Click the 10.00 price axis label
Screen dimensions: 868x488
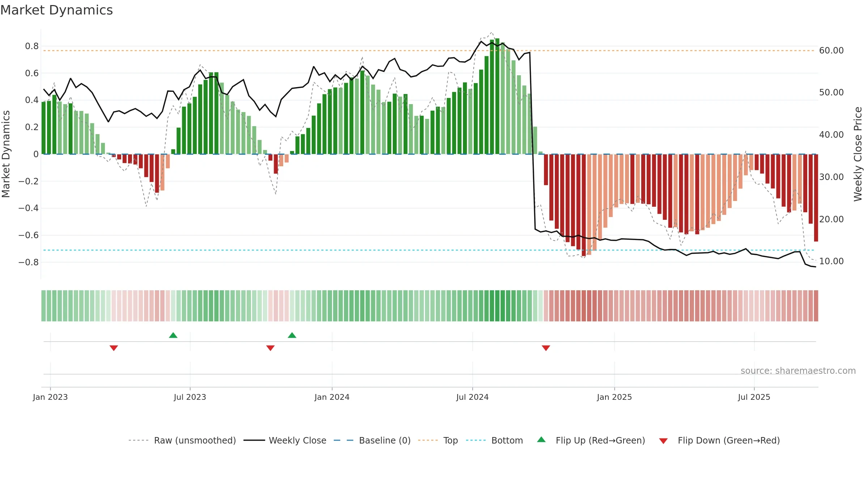tap(831, 261)
